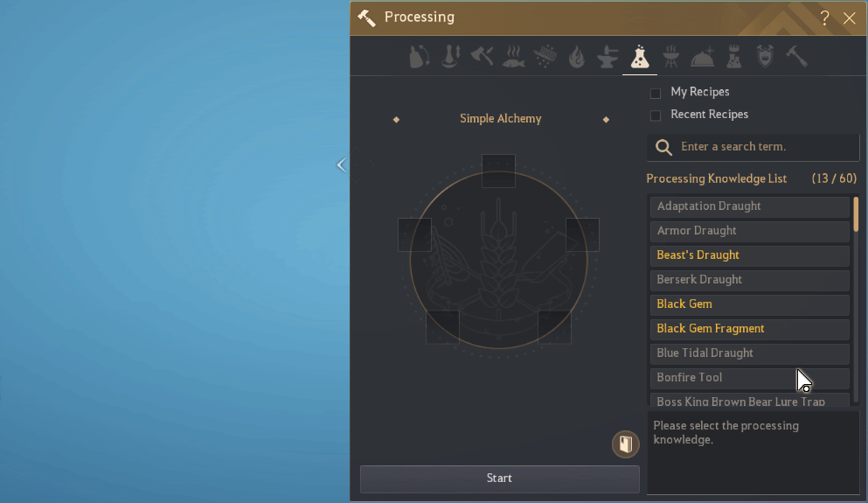Screen dimensions: 868x503
Task: Select the anvil processing icon
Action: [607, 58]
